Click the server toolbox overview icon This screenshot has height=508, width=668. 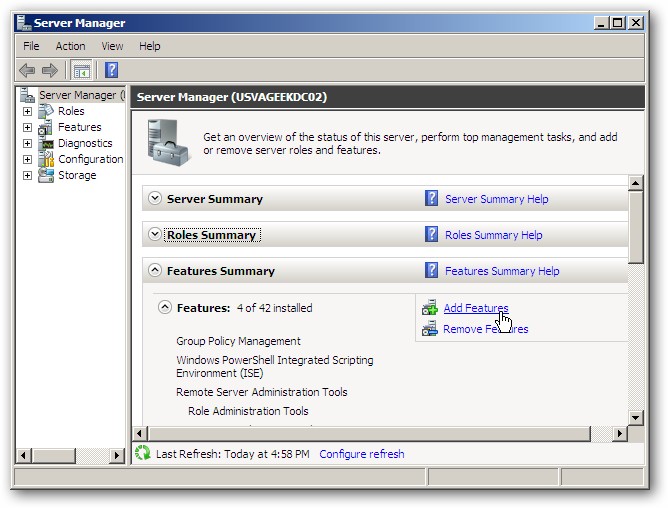point(168,143)
